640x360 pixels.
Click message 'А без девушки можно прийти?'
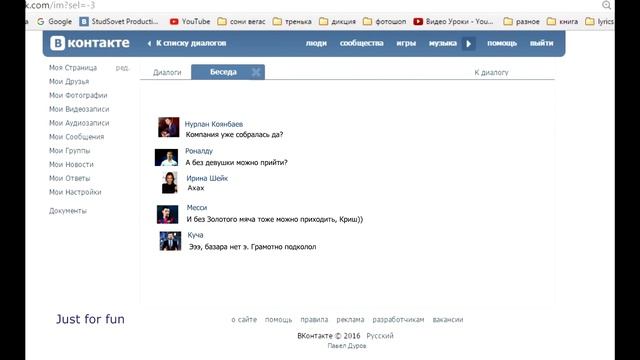click(x=236, y=162)
